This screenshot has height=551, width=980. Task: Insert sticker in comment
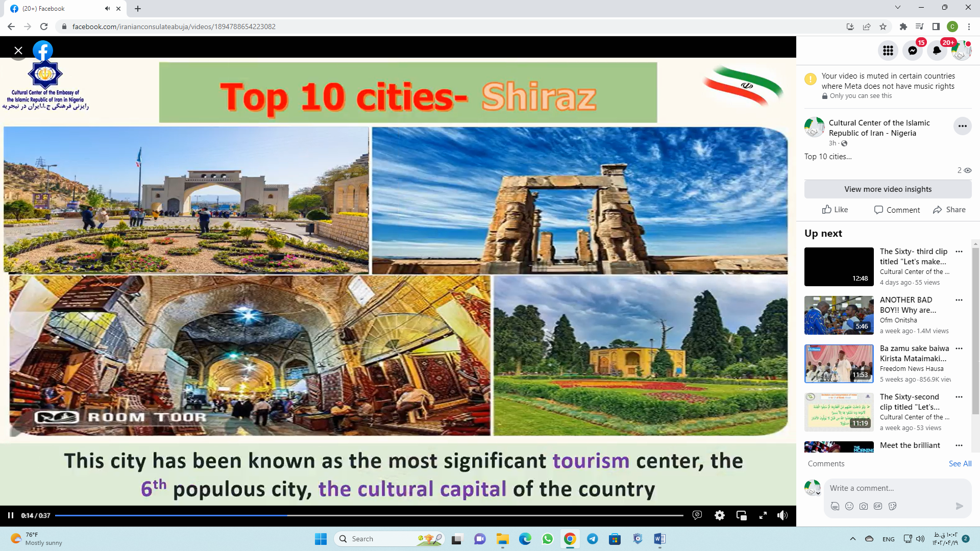[x=893, y=506]
